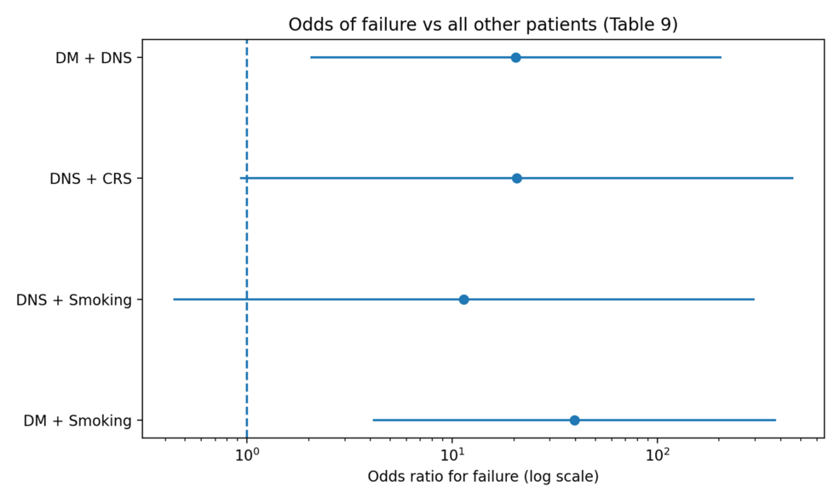Click left end of DM + Smoking interval

coord(373,421)
